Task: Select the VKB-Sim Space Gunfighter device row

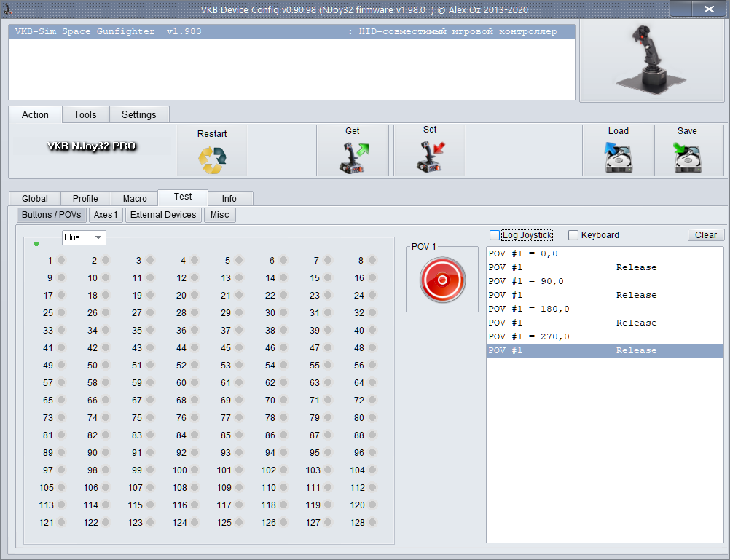Action: click(x=292, y=31)
